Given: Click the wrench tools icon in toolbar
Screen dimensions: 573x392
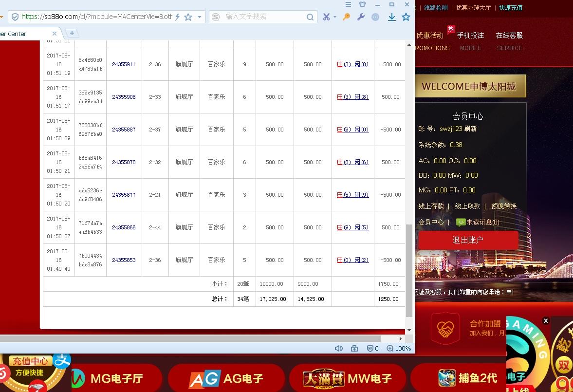Looking at the screenshot, I should click(360, 16).
